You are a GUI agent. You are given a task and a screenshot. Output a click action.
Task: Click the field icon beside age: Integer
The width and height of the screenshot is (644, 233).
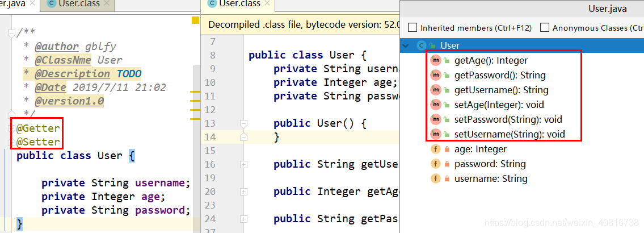[435, 149]
